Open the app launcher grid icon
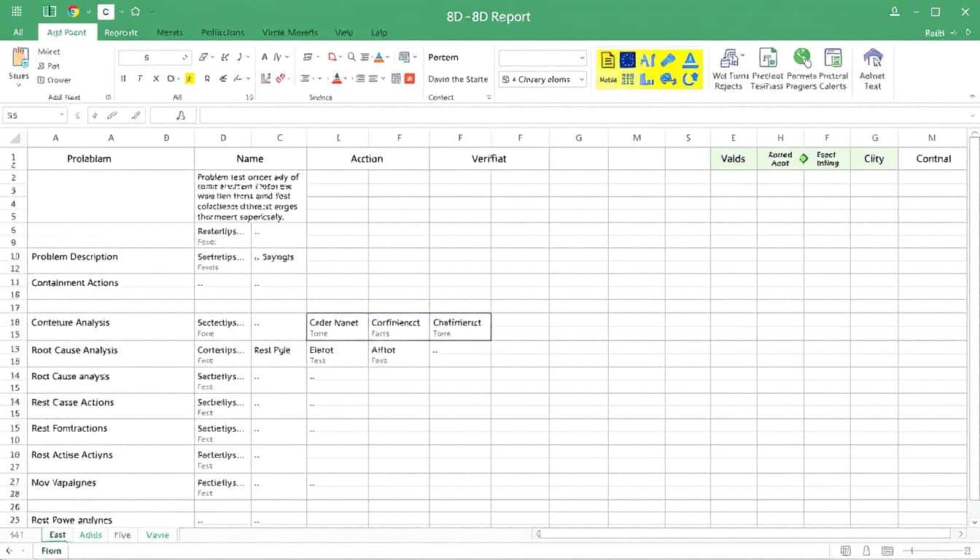The image size is (980, 560). pyautogui.click(x=17, y=12)
